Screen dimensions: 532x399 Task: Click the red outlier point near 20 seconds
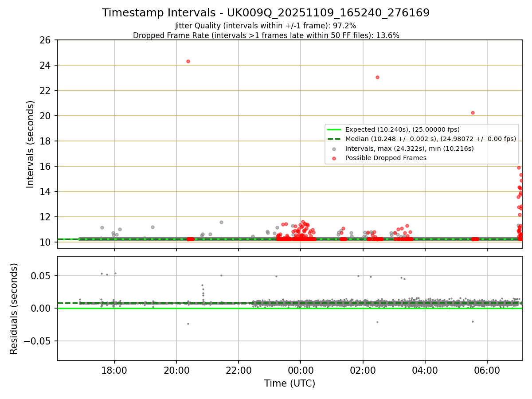pyautogui.click(x=473, y=113)
